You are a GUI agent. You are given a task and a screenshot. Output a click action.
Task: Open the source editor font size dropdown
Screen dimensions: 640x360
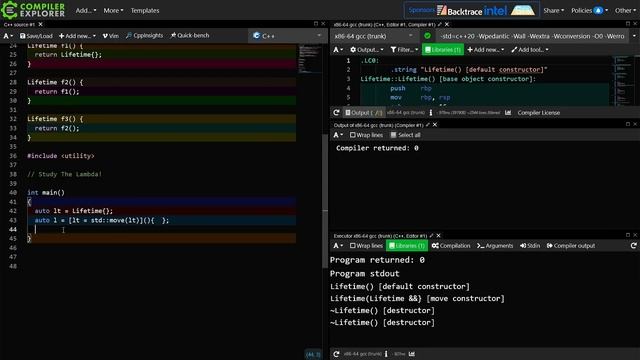point(8,36)
